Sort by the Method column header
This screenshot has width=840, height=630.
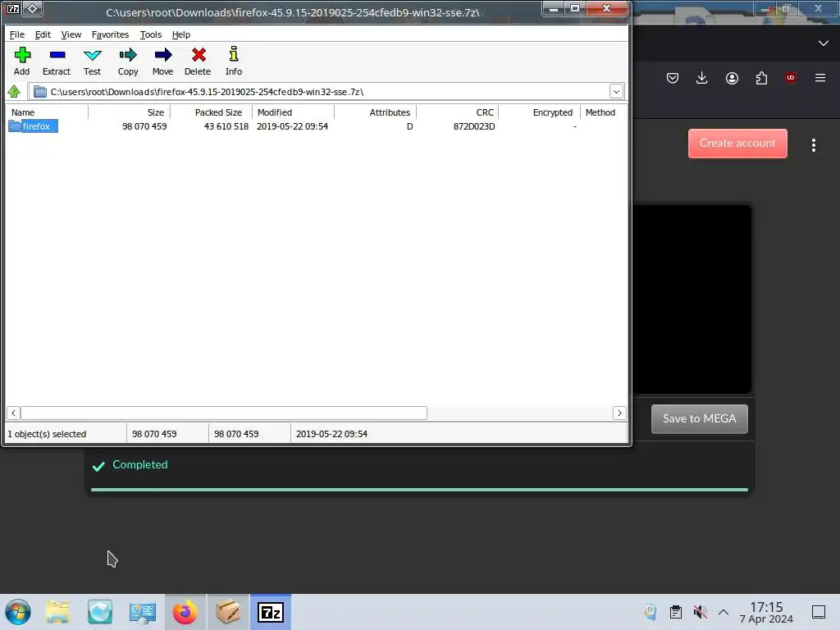[x=603, y=112]
